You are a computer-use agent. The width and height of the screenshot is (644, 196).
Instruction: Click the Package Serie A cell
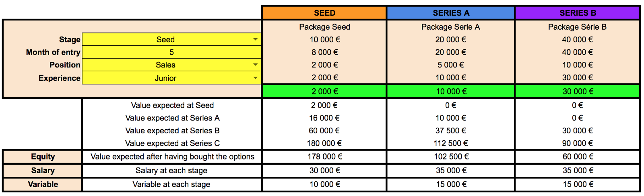pos(450,27)
